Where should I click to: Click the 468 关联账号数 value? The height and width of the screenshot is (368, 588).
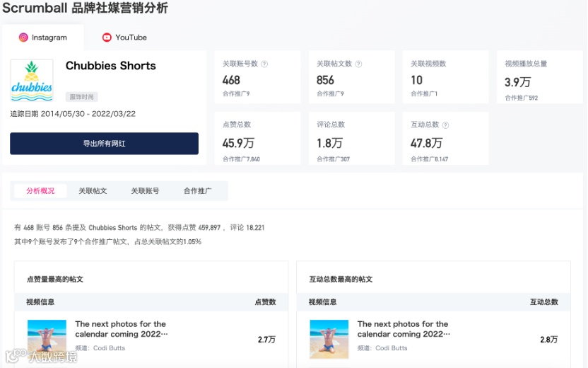point(231,80)
